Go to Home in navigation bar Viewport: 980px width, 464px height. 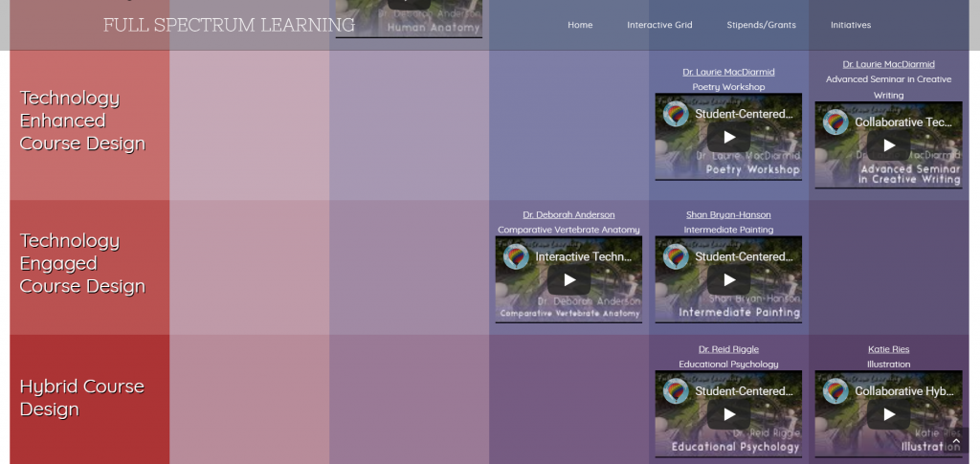(x=580, y=25)
